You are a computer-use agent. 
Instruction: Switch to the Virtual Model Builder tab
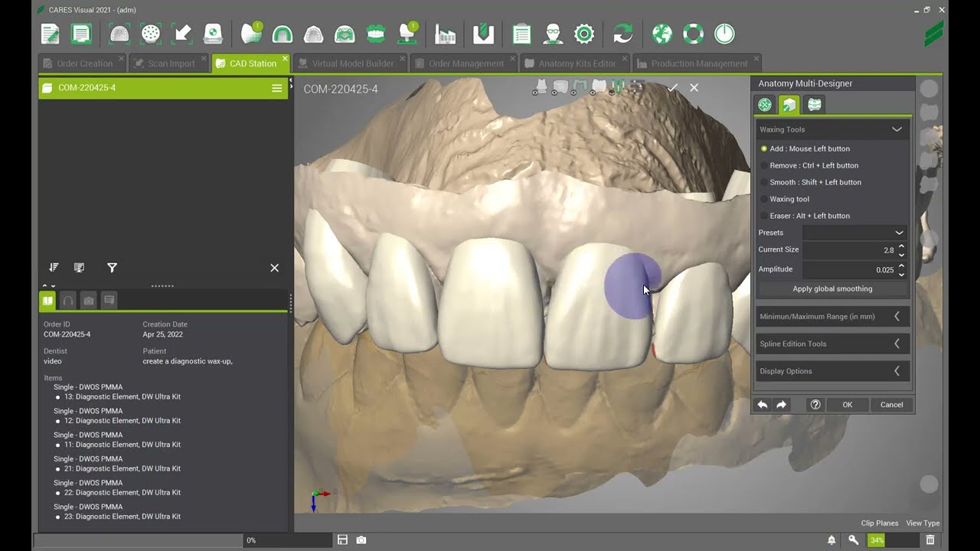coord(351,64)
